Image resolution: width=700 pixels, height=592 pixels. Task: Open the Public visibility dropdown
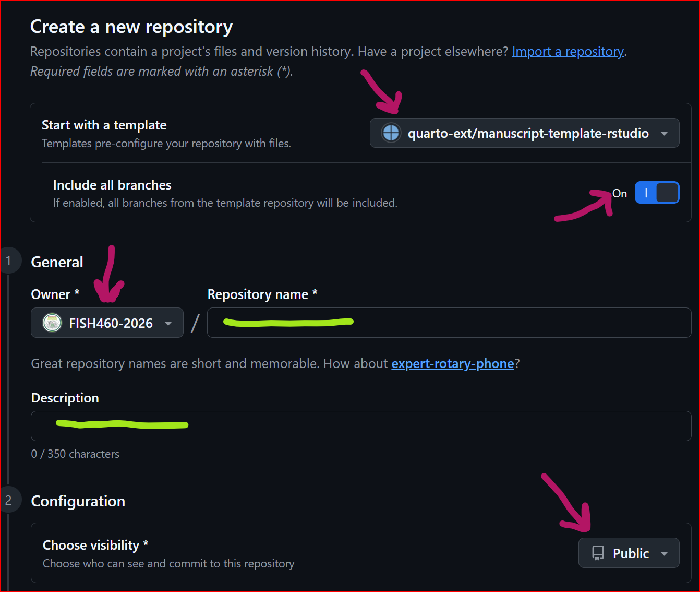pos(629,553)
